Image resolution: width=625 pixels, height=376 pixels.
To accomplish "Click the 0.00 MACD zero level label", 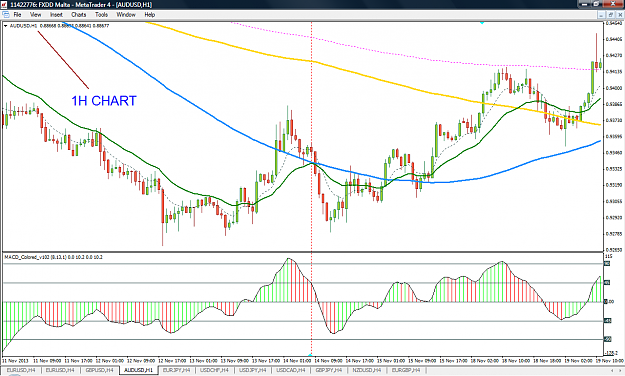I will tap(610, 302).
